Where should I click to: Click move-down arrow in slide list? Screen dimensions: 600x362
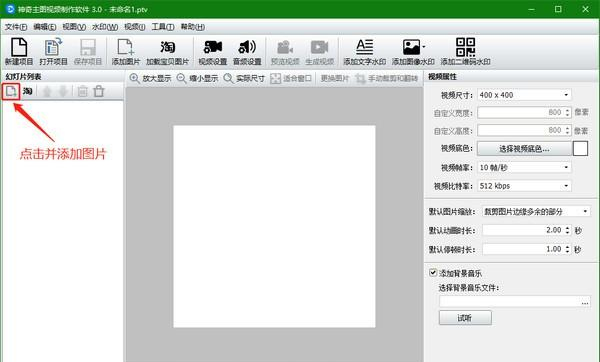tap(63, 91)
